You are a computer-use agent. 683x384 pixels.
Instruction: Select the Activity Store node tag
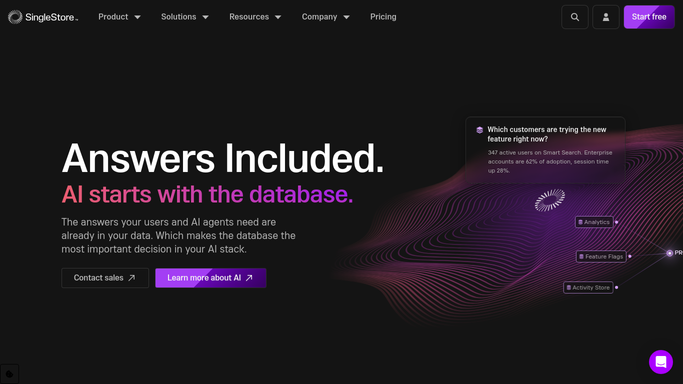[588, 287]
